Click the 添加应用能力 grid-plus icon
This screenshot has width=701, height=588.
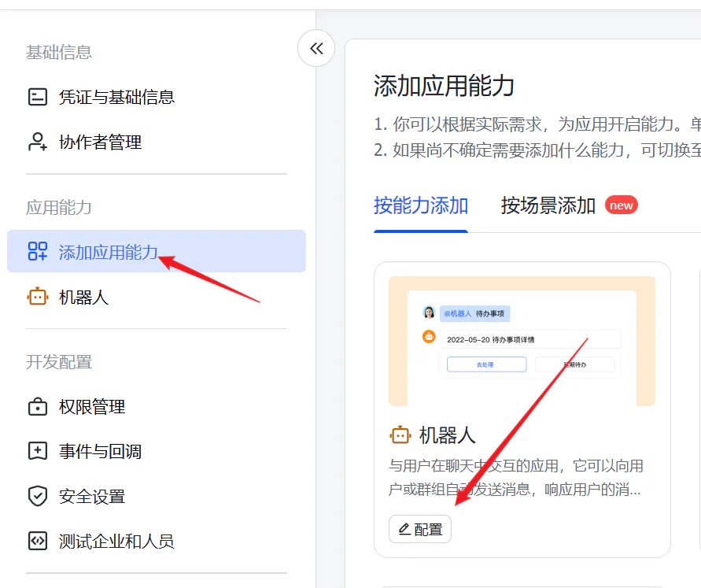click(38, 251)
